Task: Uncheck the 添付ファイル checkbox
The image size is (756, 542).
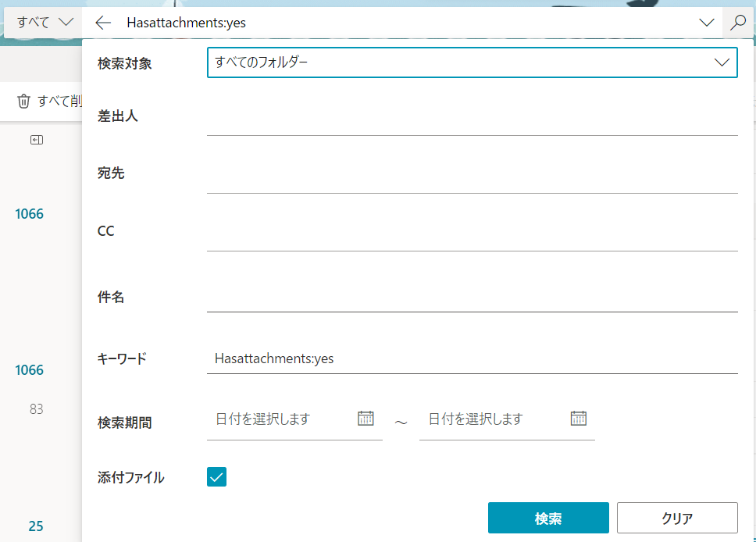Action: [x=216, y=477]
